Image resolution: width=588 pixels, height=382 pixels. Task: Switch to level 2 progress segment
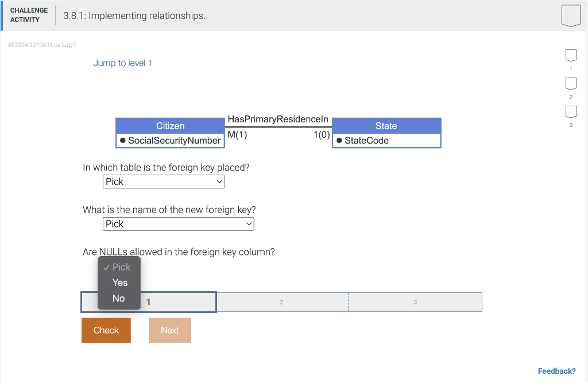pyautogui.click(x=282, y=302)
